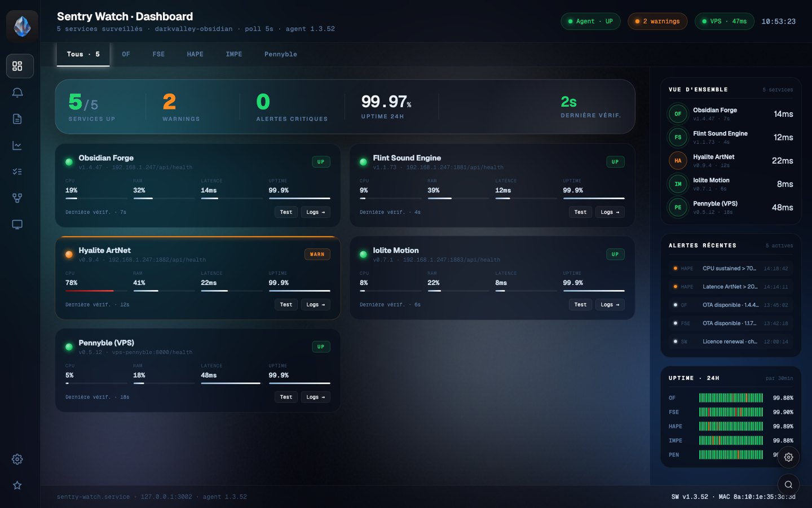Switch to the OF tab
812x508 pixels.
(x=126, y=54)
